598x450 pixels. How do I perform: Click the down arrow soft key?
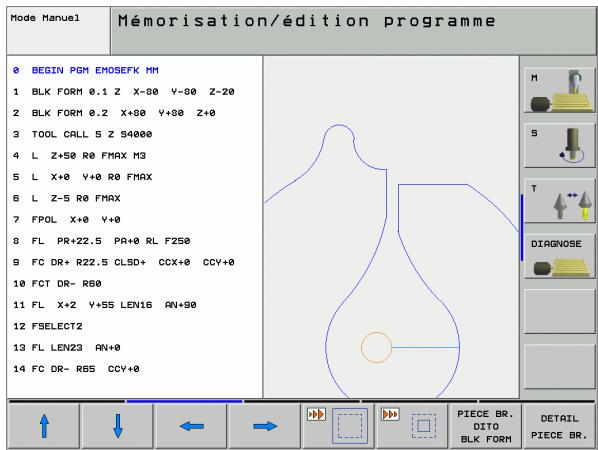click(x=118, y=426)
